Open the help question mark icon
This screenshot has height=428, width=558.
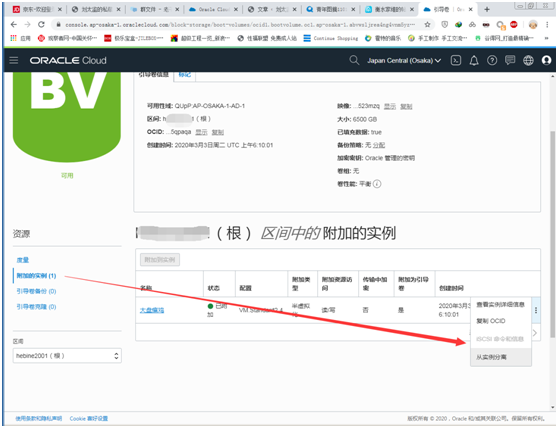point(492,60)
